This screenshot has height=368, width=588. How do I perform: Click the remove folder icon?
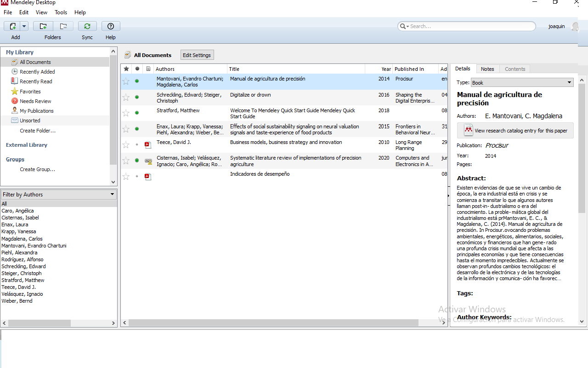coord(63,27)
